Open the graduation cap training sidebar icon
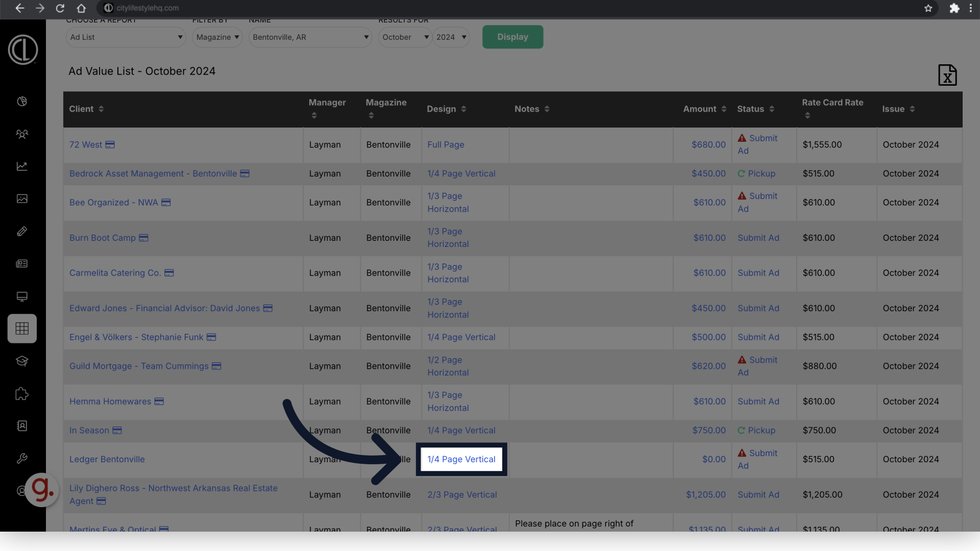The image size is (980, 551). (22, 361)
